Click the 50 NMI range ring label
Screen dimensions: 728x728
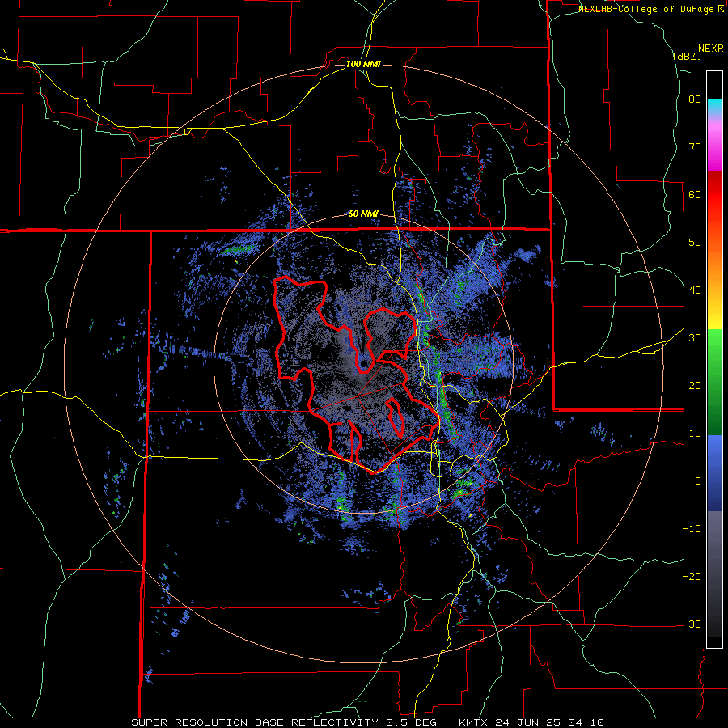[x=363, y=214]
